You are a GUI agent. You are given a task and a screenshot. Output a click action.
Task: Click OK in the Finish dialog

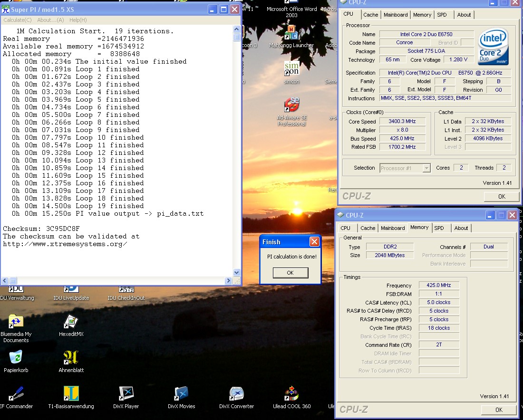coord(290,273)
